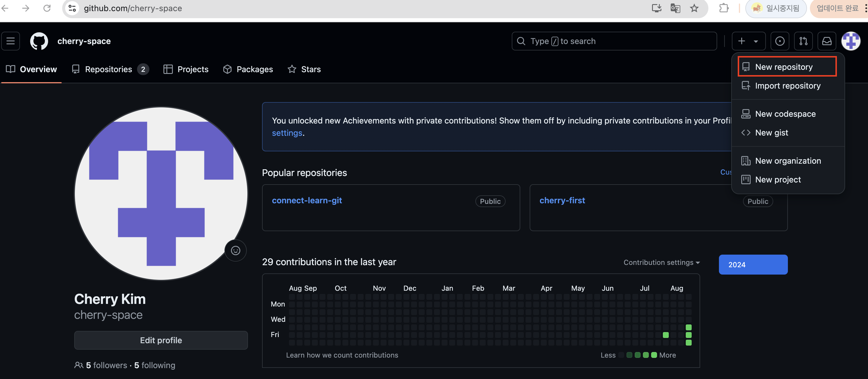Bookmark this page with the star icon
868x379 pixels.
tap(694, 8)
